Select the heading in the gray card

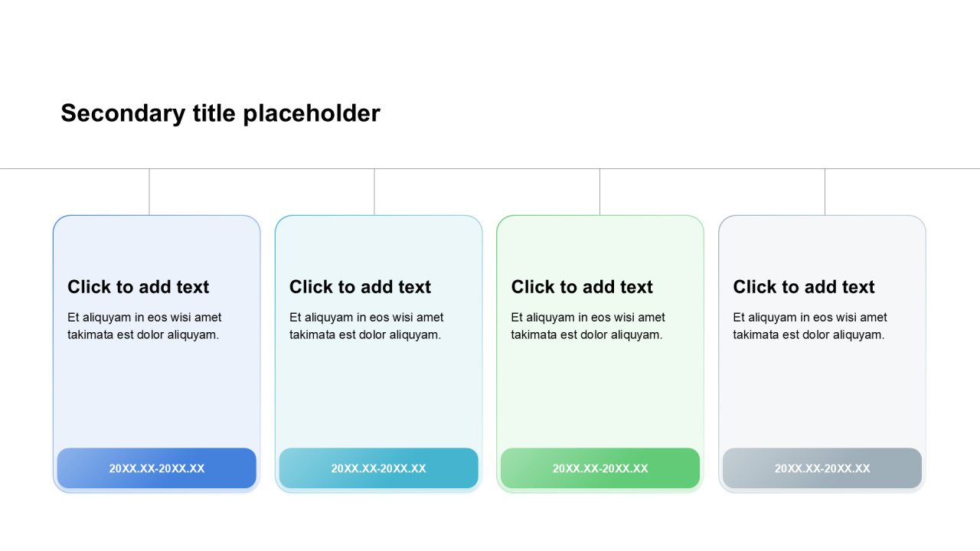[804, 287]
